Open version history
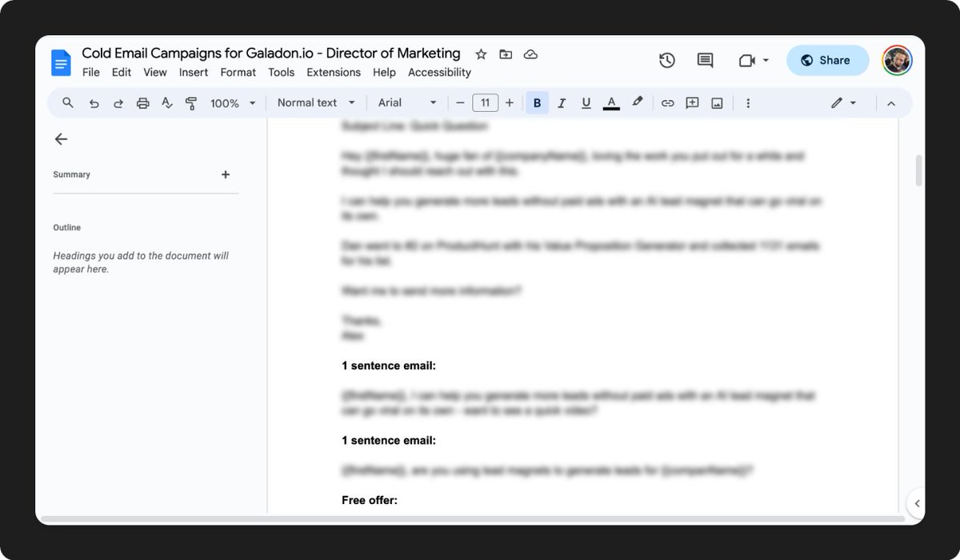Screen dimensions: 960x560 (x=666, y=60)
